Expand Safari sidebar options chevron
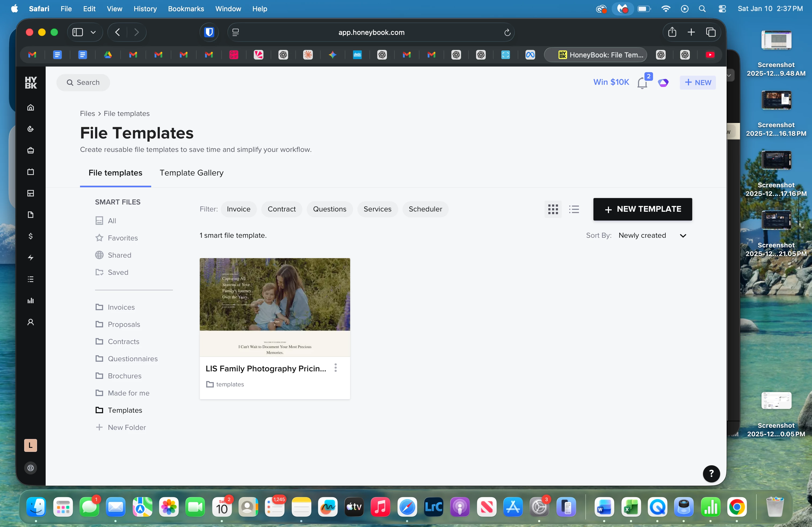This screenshot has width=812, height=527. coord(93,32)
